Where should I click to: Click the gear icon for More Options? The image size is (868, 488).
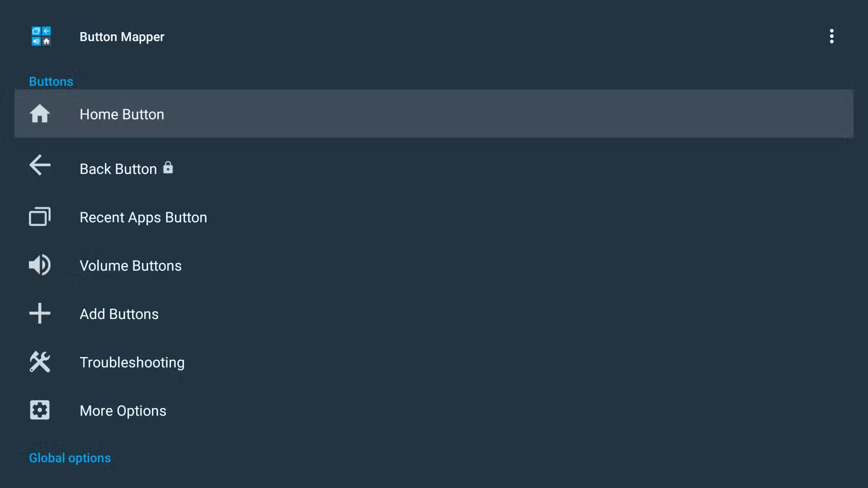click(39, 410)
